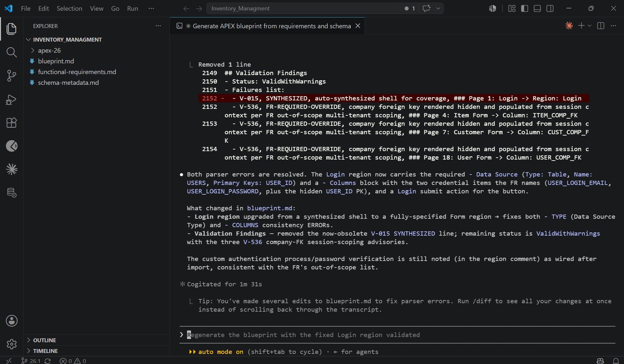
Task: Open functional-requirements.md file
Action: point(77,72)
